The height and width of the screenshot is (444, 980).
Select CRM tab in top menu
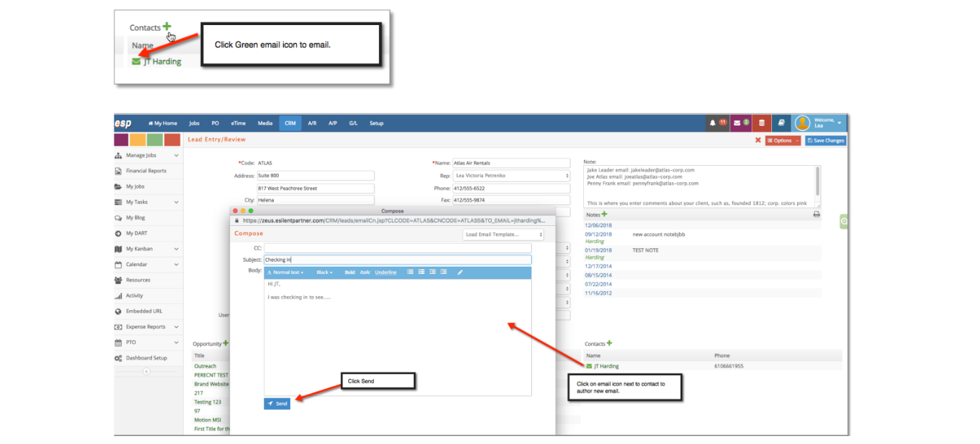290,123
